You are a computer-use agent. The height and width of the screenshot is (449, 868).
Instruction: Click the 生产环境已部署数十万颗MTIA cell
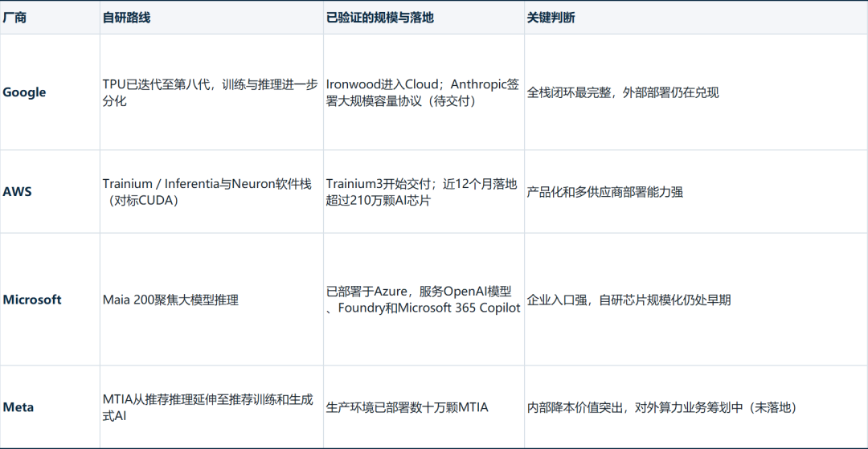pyautogui.click(x=424, y=407)
